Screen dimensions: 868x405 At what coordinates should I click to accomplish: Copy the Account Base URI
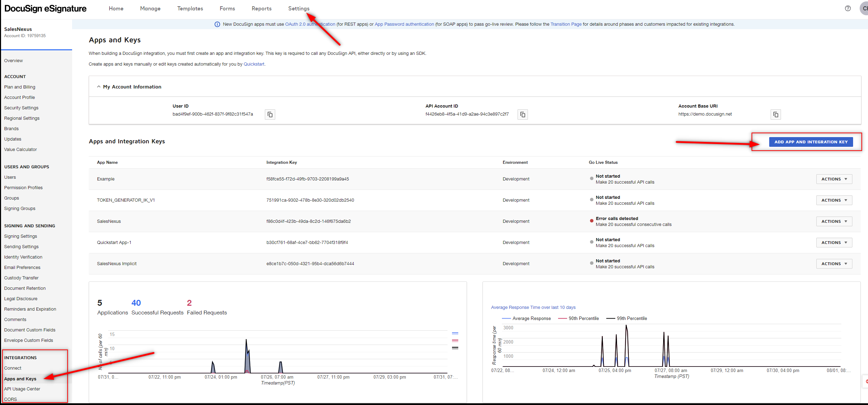776,115
